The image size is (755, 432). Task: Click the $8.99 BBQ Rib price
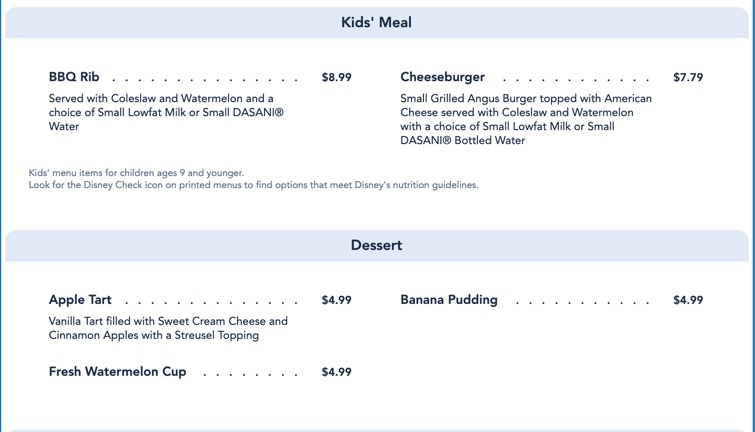click(x=336, y=77)
